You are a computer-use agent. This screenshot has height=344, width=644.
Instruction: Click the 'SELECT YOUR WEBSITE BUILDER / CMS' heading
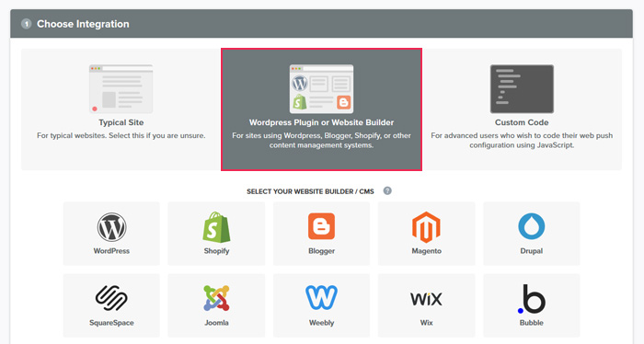[310, 191]
